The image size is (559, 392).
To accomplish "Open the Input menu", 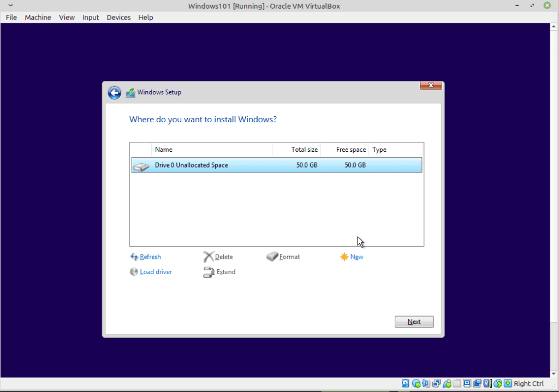I will [x=91, y=17].
